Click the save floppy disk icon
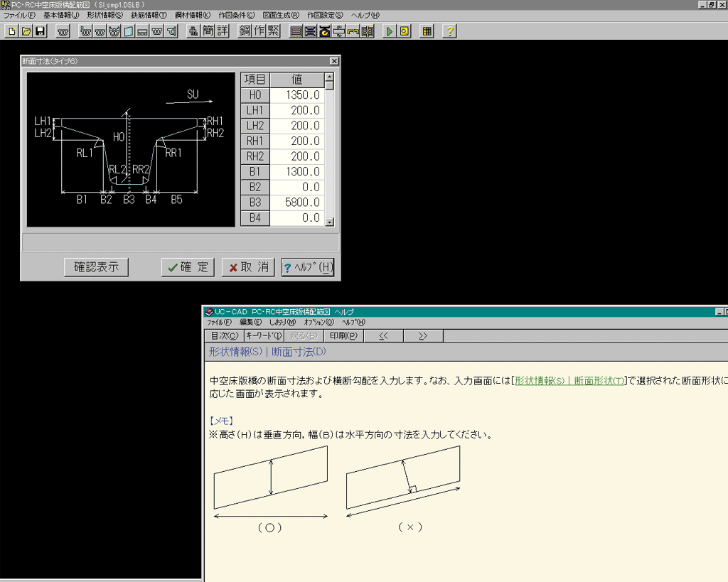This screenshot has width=728, height=582. 41,31
